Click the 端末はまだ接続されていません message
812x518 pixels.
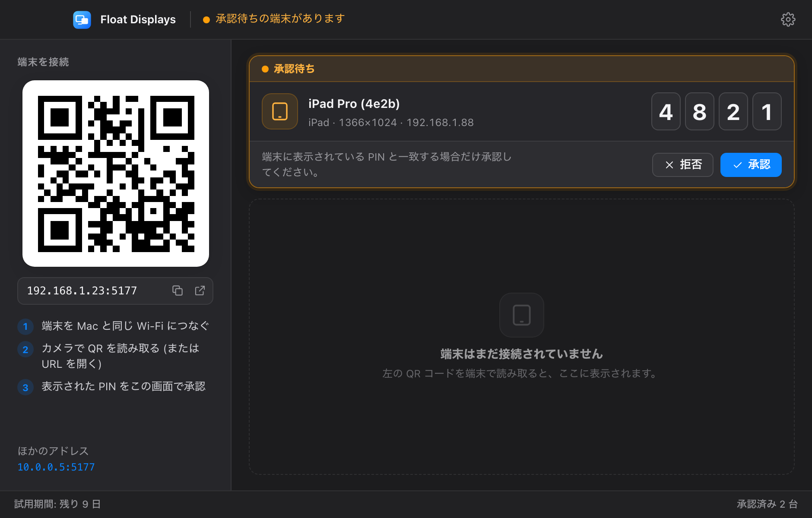(x=521, y=354)
